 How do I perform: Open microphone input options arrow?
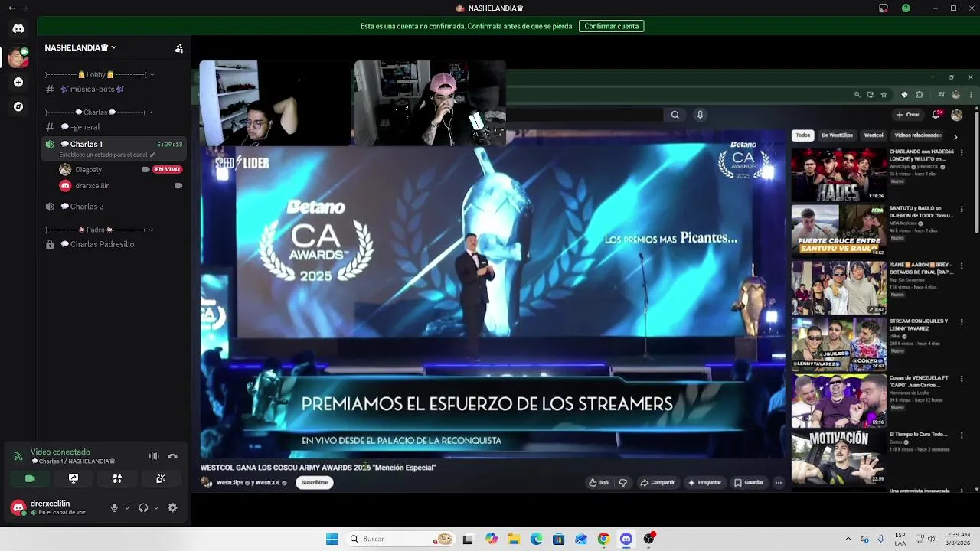tap(127, 507)
